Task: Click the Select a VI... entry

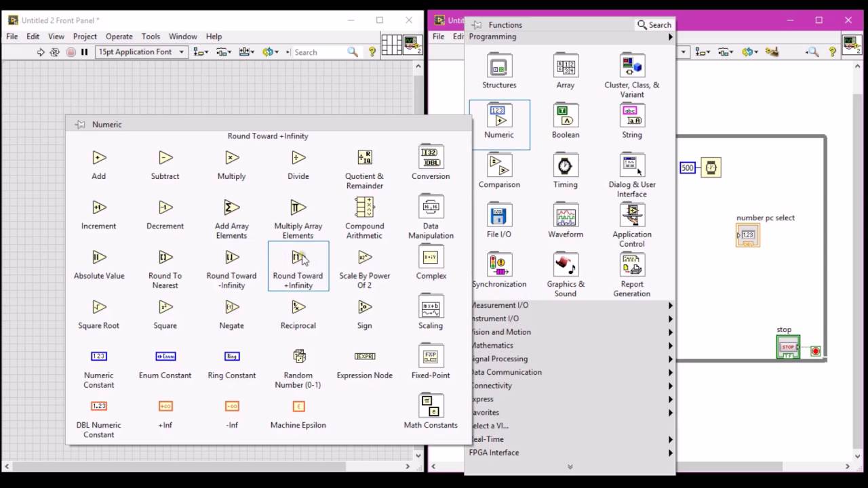Action: 570,426
